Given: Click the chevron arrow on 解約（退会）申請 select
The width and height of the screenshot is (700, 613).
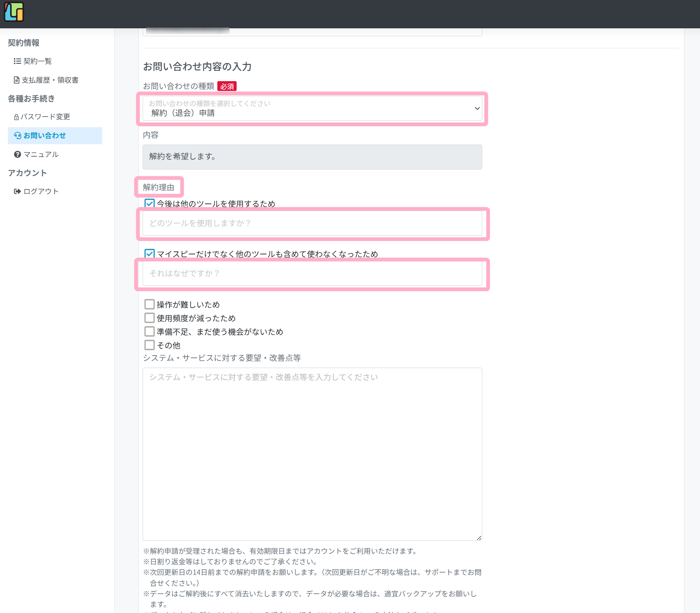Looking at the screenshot, I should click(477, 109).
